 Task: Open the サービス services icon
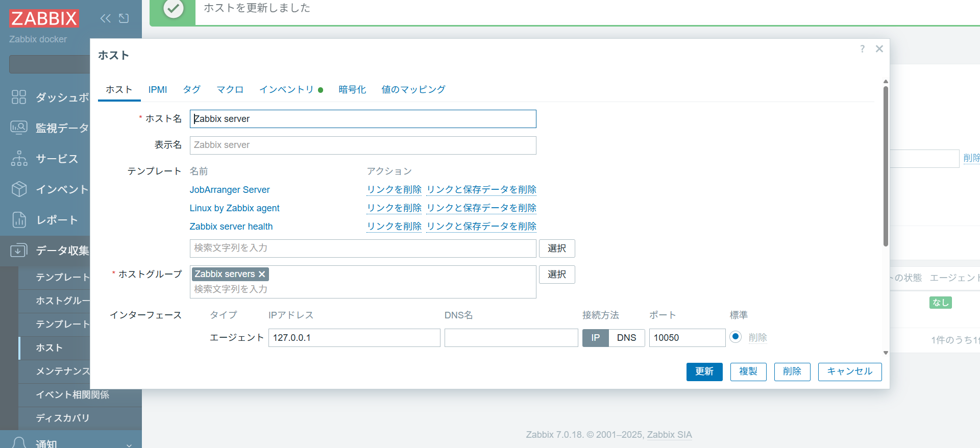pos(19,158)
